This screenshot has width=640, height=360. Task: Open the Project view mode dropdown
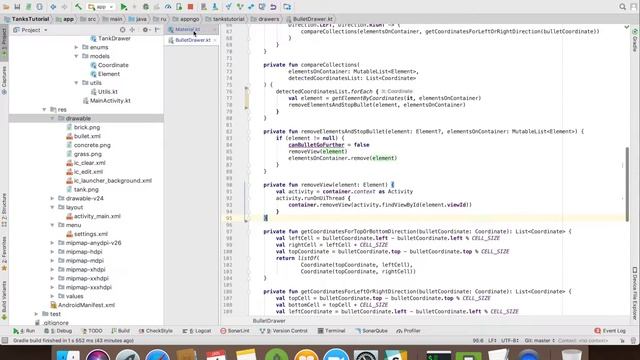31,30
